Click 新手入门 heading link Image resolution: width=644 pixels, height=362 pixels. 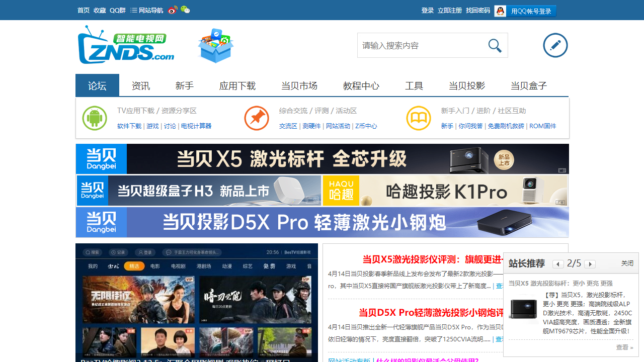tap(455, 111)
